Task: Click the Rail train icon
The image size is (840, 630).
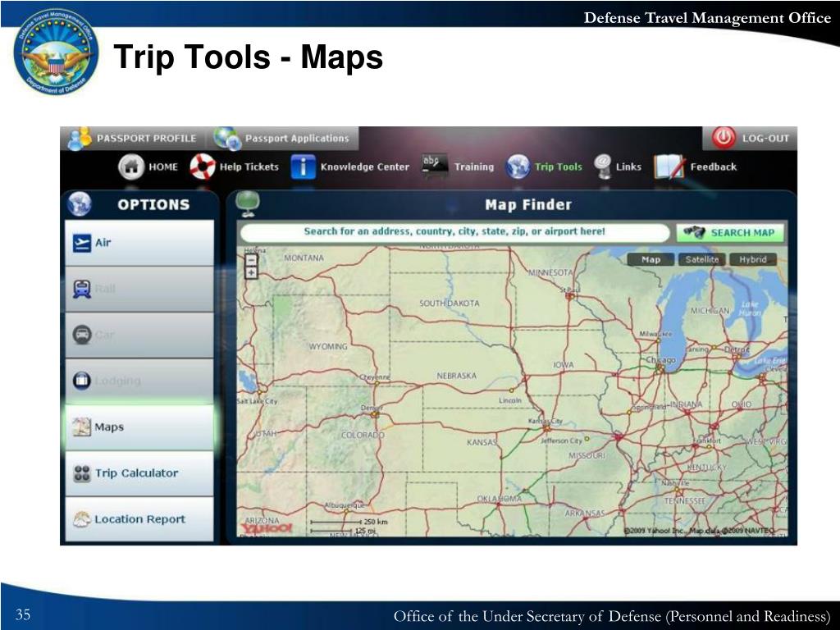Action: [82, 290]
